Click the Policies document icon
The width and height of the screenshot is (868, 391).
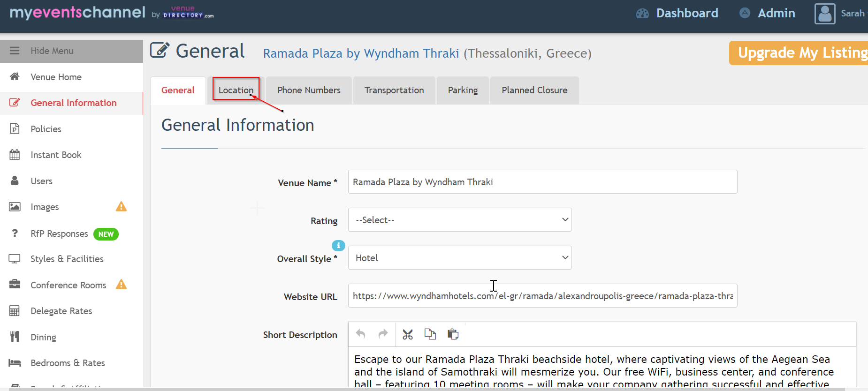coord(15,128)
